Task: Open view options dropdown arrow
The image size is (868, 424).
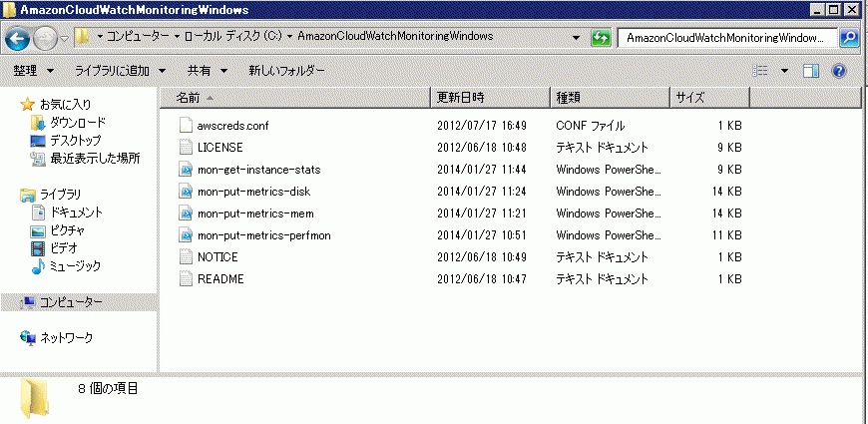Action: pos(784,70)
